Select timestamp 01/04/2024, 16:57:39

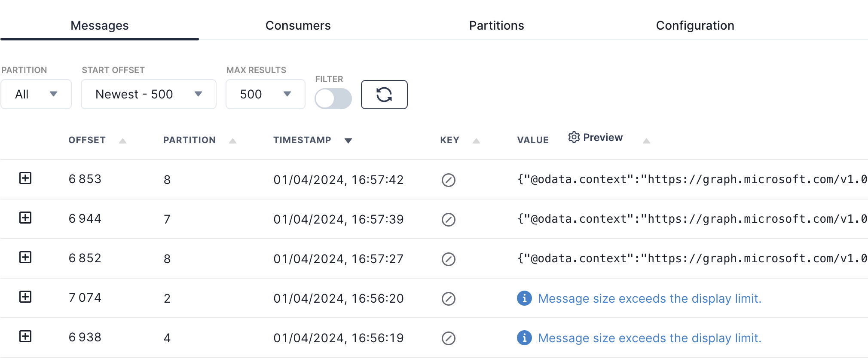click(339, 219)
